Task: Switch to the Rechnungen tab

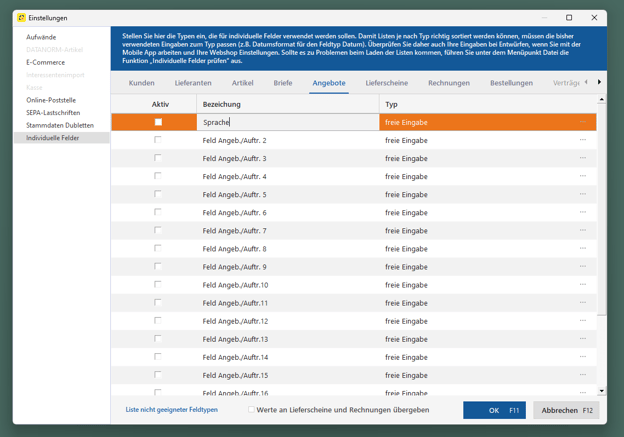Action: click(449, 83)
